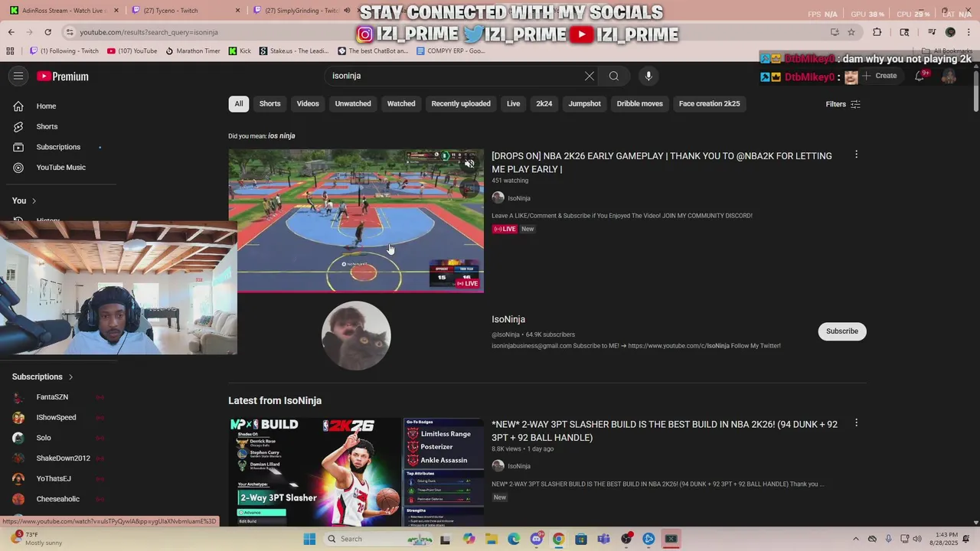Open the DROPS ON NBA 2K26 video title
The height and width of the screenshot is (551, 980).
click(661, 162)
